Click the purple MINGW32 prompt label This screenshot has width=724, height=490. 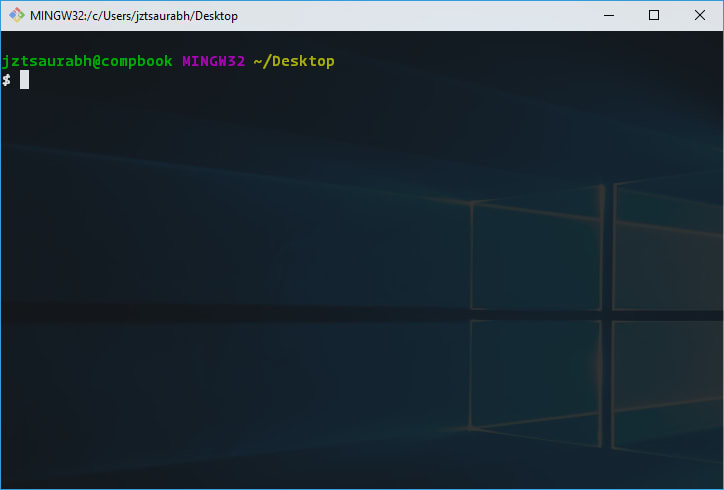[213, 61]
